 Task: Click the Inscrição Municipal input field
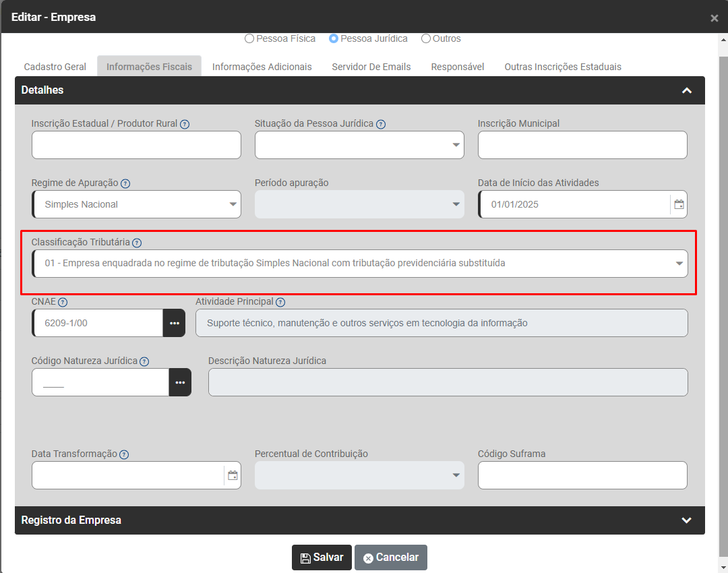coord(582,145)
